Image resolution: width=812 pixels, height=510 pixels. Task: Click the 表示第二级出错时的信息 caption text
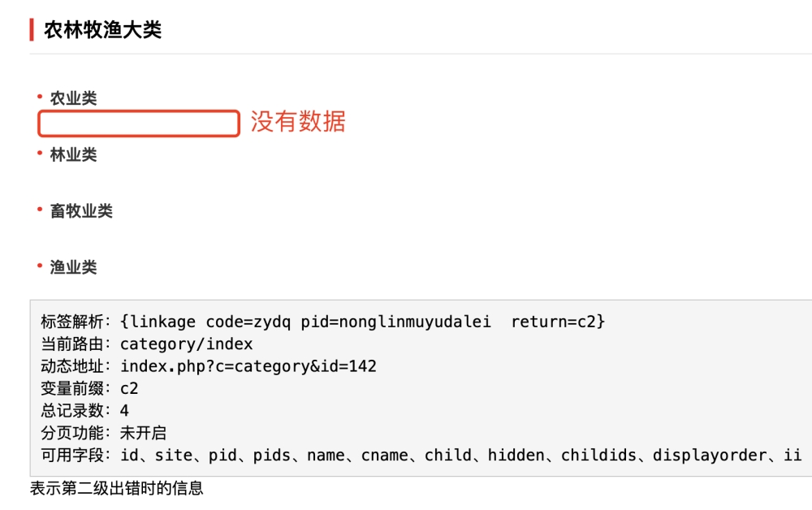coord(116,488)
